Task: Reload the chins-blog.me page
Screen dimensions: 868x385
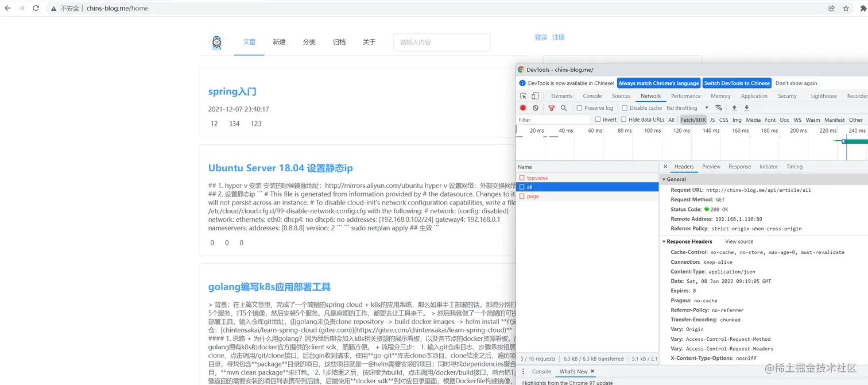Action: point(36,9)
